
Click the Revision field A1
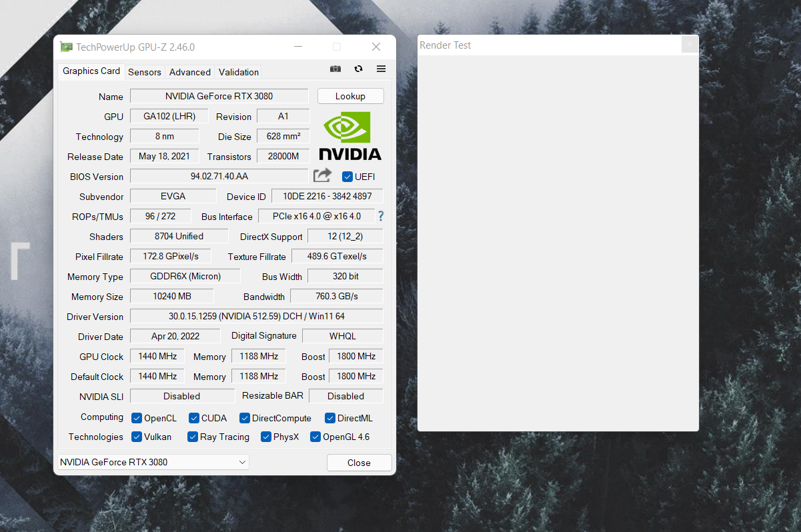pos(283,116)
